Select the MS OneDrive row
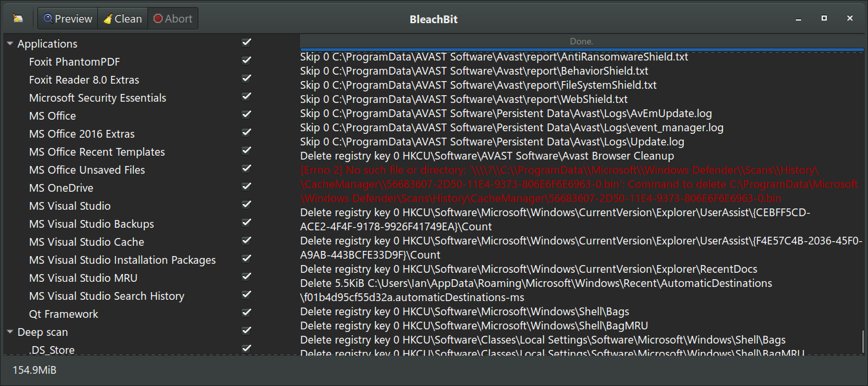This screenshot has height=386, width=868. 61,188
